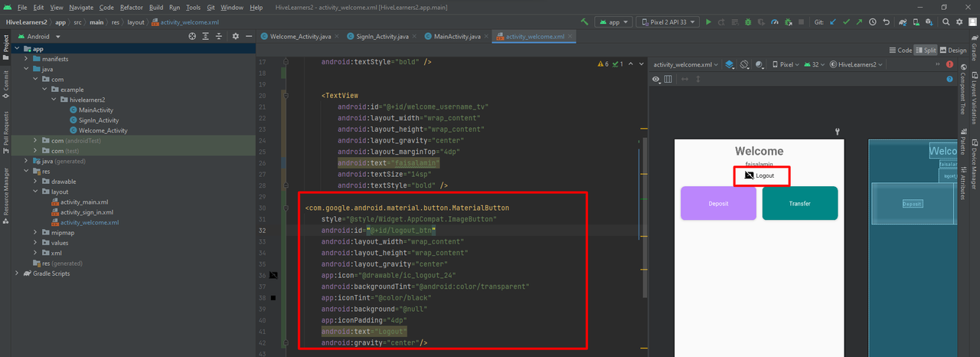Viewport: 980px width, 357px height.
Task: Sync project with Gradle files elephant icon
Action: pos(903,22)
